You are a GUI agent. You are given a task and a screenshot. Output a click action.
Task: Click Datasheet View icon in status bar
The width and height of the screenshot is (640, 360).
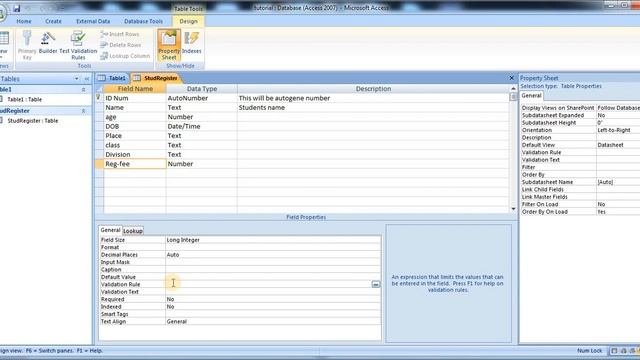(x=614, y=351)
